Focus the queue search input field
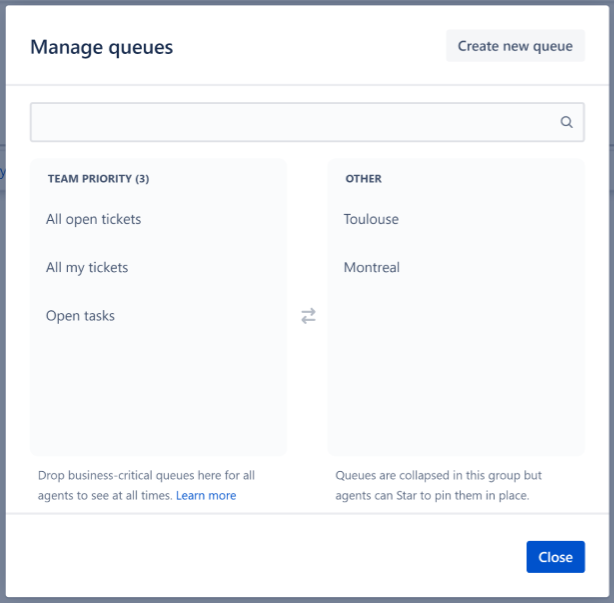The width and height of the screenshot is (614, 603). click(x=290, y=123)
